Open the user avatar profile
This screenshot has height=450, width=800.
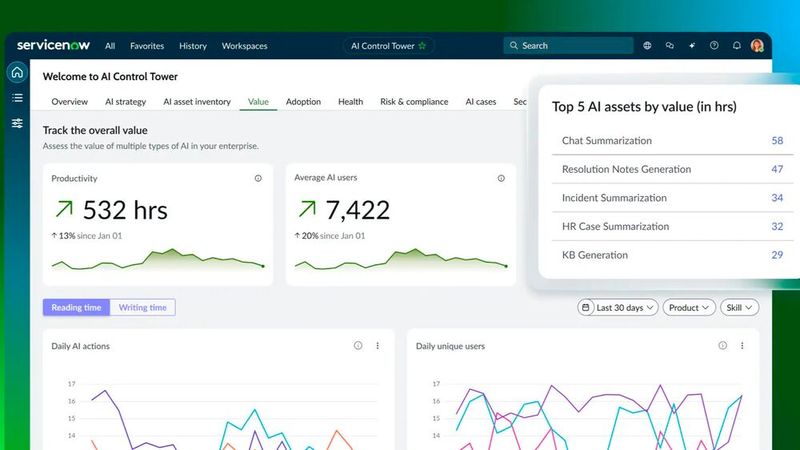[757, 45]
